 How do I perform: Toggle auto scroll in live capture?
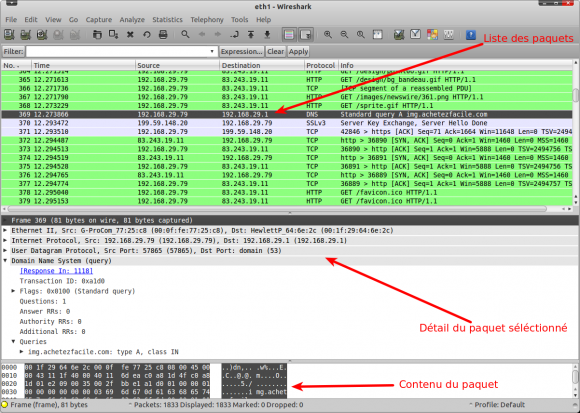(306, 35)
